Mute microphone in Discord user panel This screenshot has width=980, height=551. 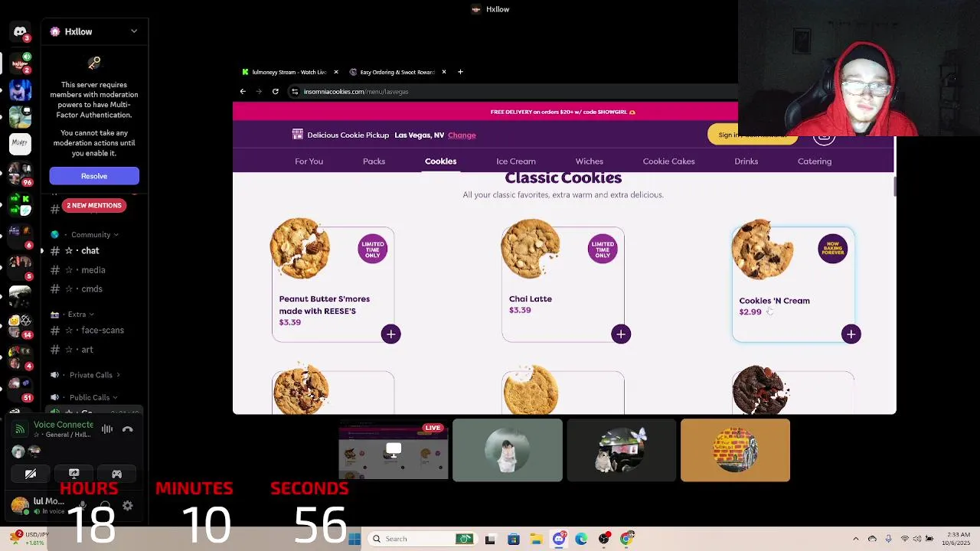pos(83,506)
